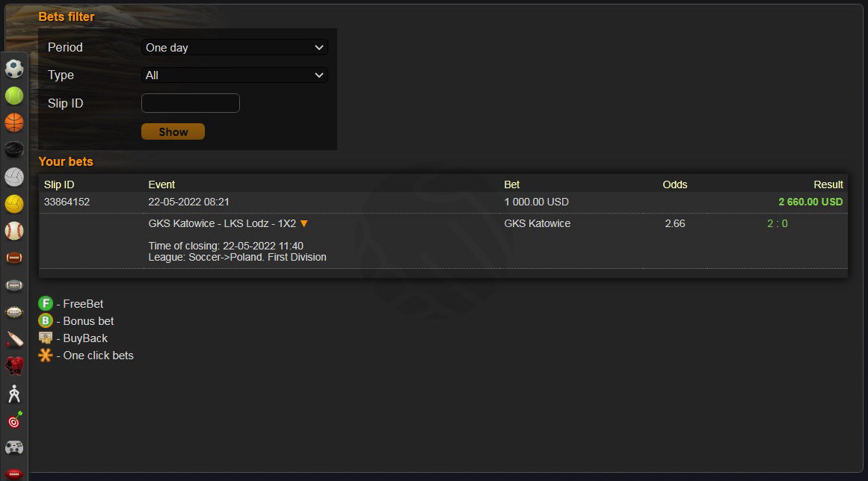Click the Show button
The height and width of the screenshot is (481, 868).
pyautogui.click(x=173, y=131)
